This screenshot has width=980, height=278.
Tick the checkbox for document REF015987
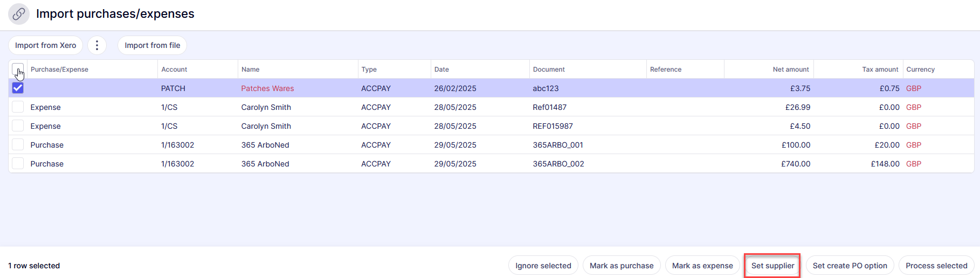coord(18,126)
